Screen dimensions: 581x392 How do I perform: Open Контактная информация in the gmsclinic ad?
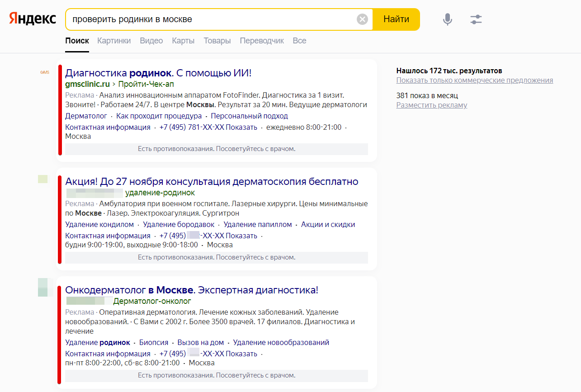[x=108, y=127]
